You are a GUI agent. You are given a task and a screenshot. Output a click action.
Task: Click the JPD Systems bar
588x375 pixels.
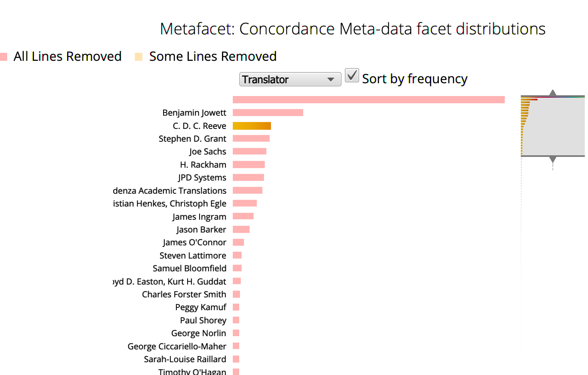click(248, 177)
